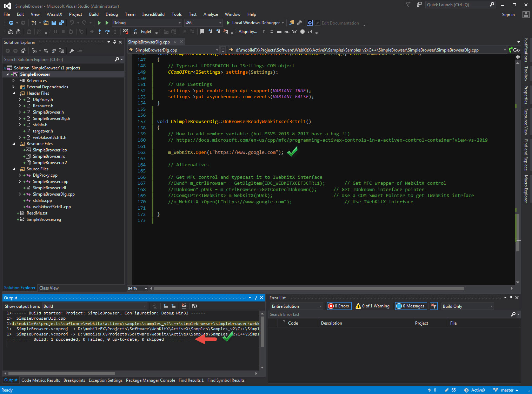Click the New Project icon
Image resolution: width=532 pixels, height=394 pixels.
[x=34, y=23]
